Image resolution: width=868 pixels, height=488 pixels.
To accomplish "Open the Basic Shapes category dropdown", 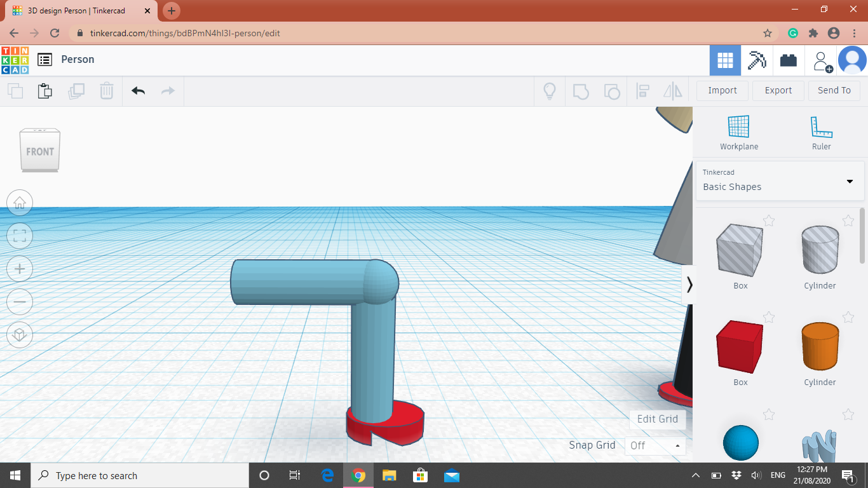I will point(780,181).
